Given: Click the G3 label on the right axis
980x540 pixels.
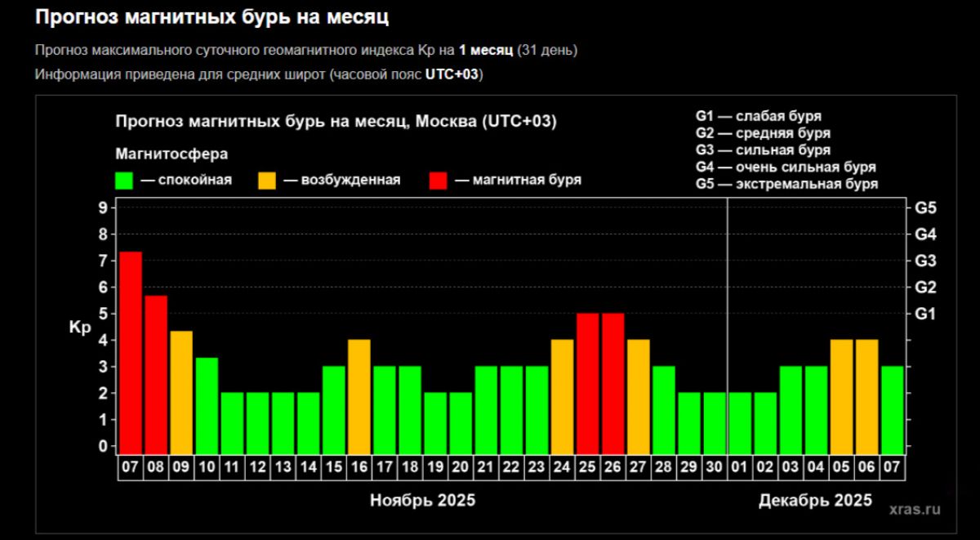Looking at the screenshot, I should point(926,261).
